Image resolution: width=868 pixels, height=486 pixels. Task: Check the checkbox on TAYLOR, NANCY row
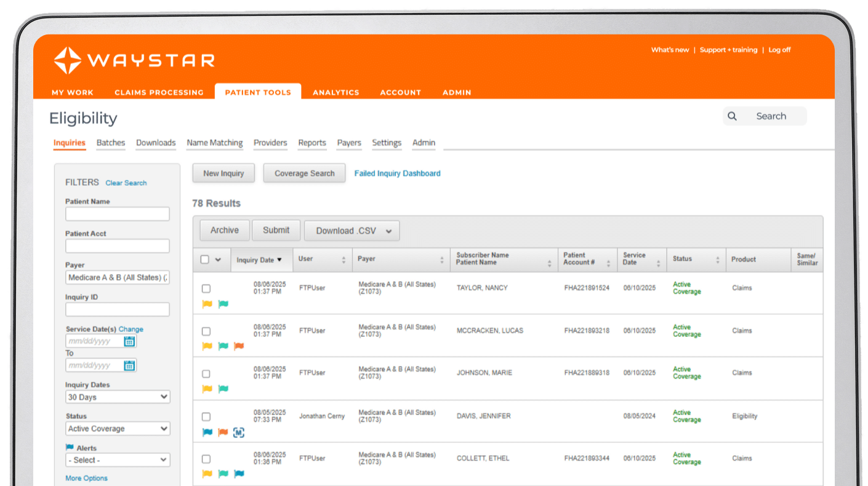[206, 288]
